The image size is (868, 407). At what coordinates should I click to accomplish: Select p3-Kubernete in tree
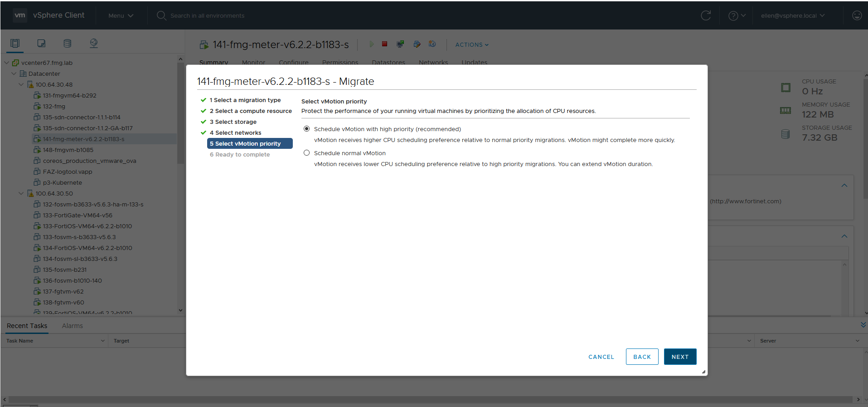(x=63, y=182)
